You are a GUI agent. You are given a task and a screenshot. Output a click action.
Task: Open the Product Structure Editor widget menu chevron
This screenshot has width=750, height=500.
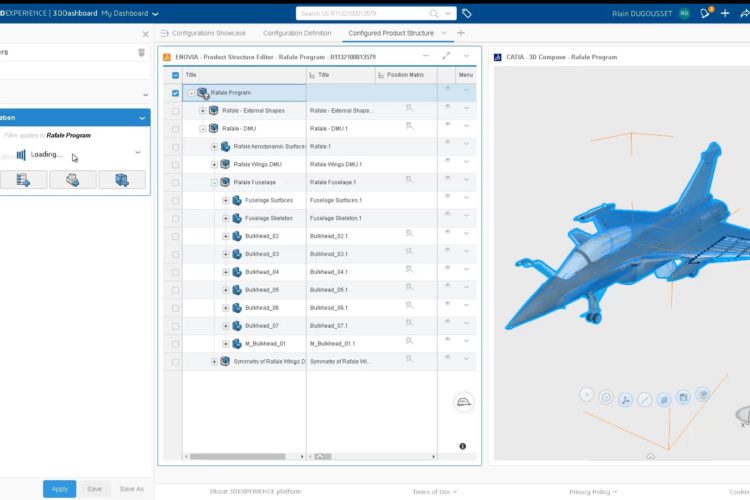pyautogui.click(x=466, y=56)
